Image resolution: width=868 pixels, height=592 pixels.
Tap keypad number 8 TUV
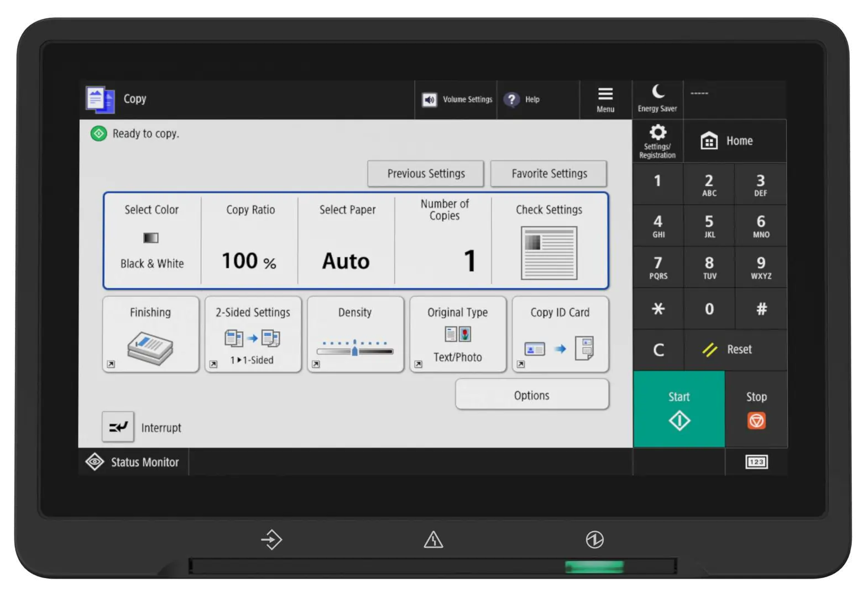tap(709, 267)
